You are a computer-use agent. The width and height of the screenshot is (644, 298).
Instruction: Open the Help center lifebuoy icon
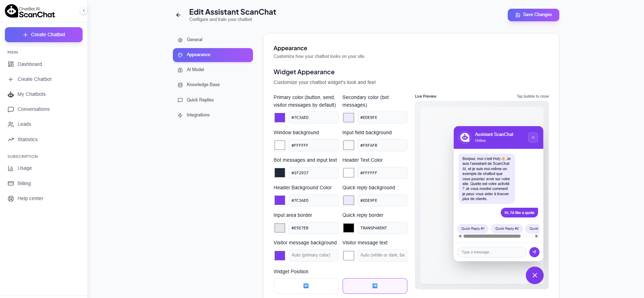(x=11, y=198)
